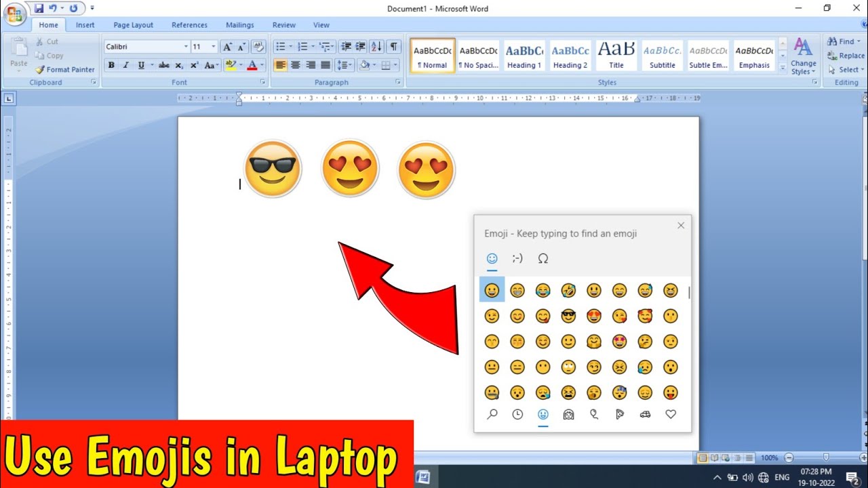Click the sunglasses emoji image in the document
This screenshot has height=488, width=868.
point(272,169)
